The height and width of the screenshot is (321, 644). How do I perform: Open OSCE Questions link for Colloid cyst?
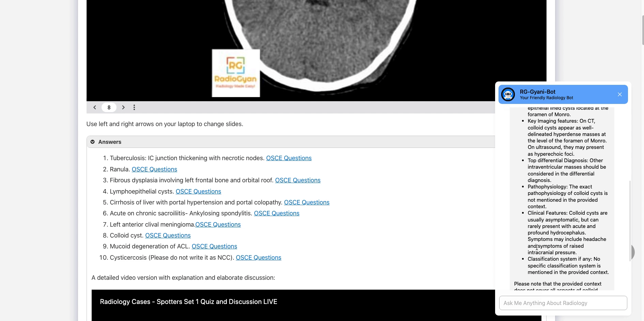(168, 235)
